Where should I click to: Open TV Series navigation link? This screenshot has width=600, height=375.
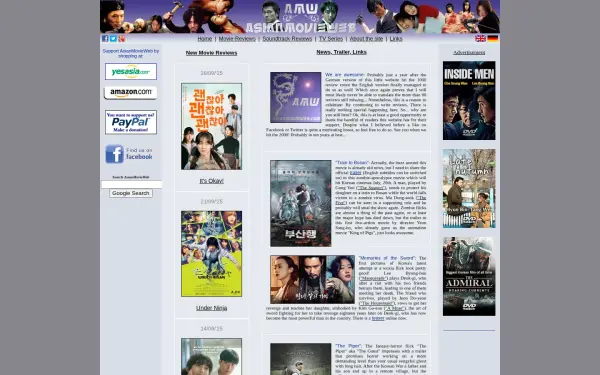[x=331, y=39]
